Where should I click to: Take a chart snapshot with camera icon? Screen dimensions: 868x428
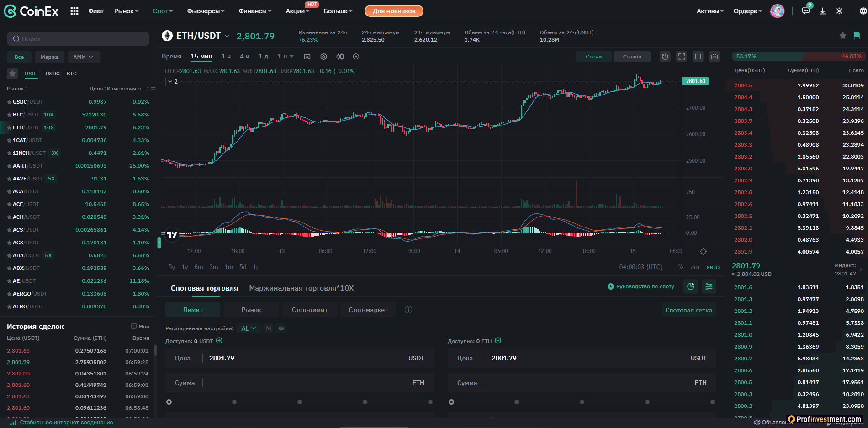(x=715, y=57)
